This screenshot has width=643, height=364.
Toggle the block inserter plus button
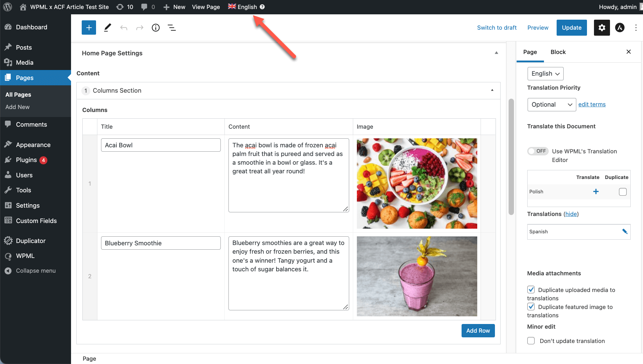pos(89,28)
